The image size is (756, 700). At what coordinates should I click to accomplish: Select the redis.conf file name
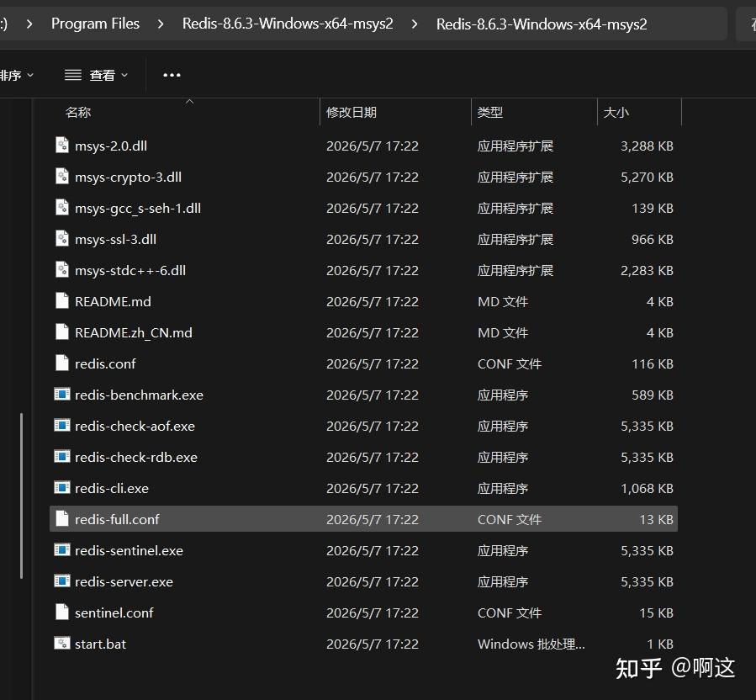[x=105, y=363]
